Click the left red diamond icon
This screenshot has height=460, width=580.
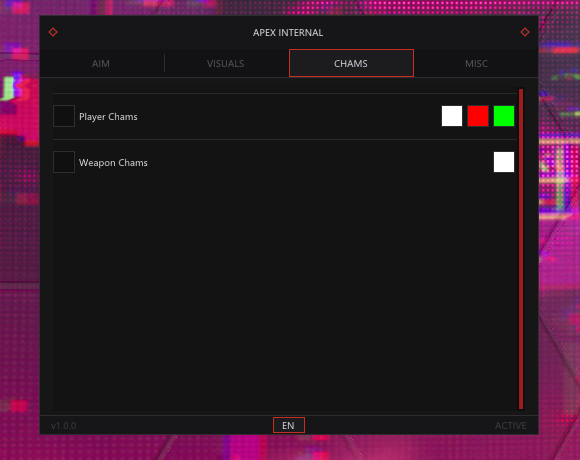[x=53, y=32]
